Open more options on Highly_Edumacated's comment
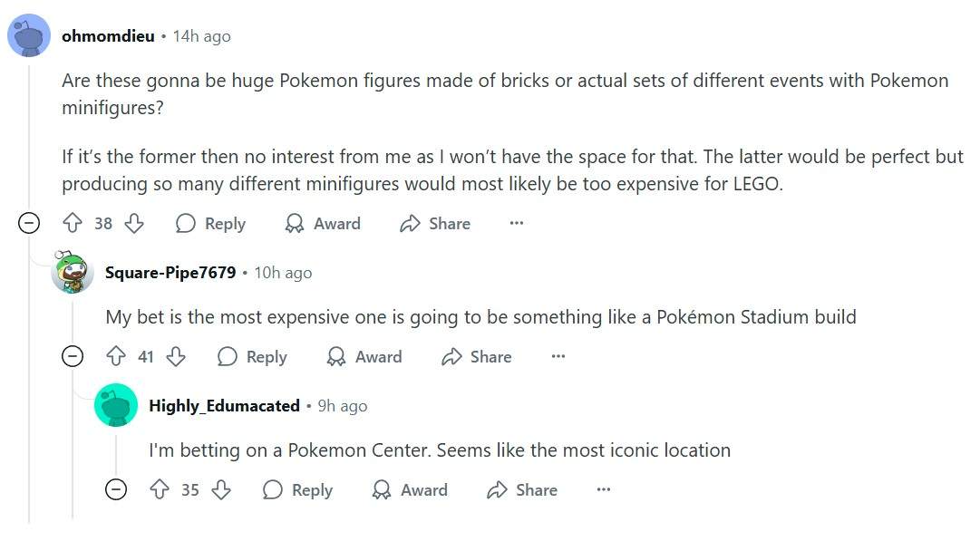980x551 pixels. click(604, 490)
